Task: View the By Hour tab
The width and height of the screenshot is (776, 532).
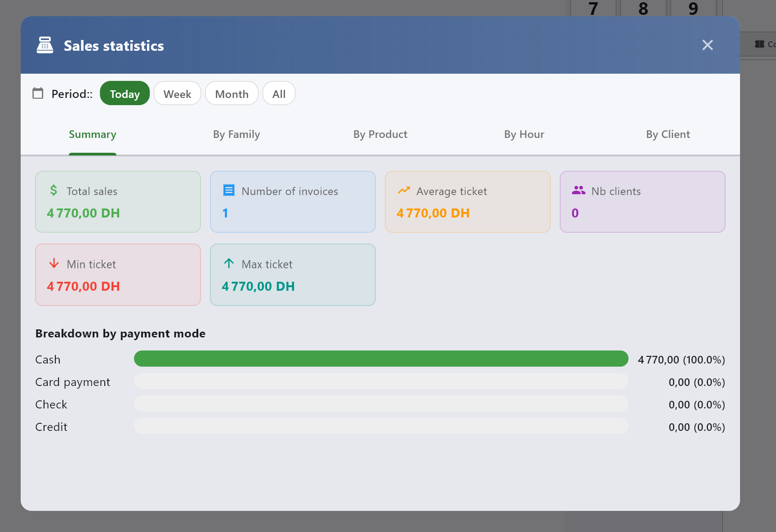Action: pyautogui.click(x=524, y=134)
